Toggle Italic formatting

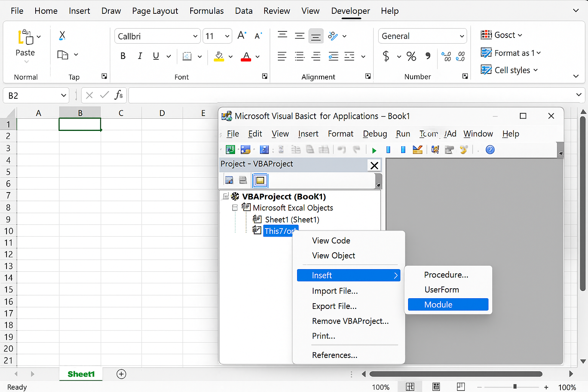[140, 56]
